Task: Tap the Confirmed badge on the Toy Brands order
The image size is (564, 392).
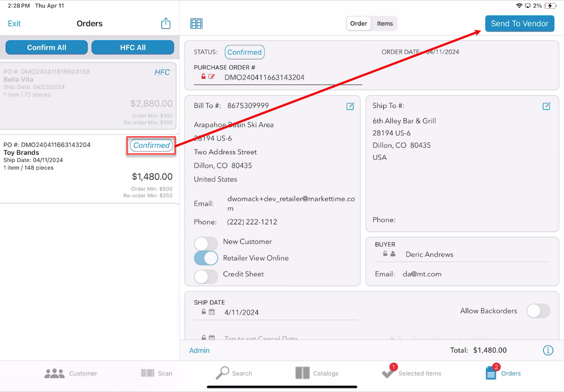Action: [x=152, y=145]
